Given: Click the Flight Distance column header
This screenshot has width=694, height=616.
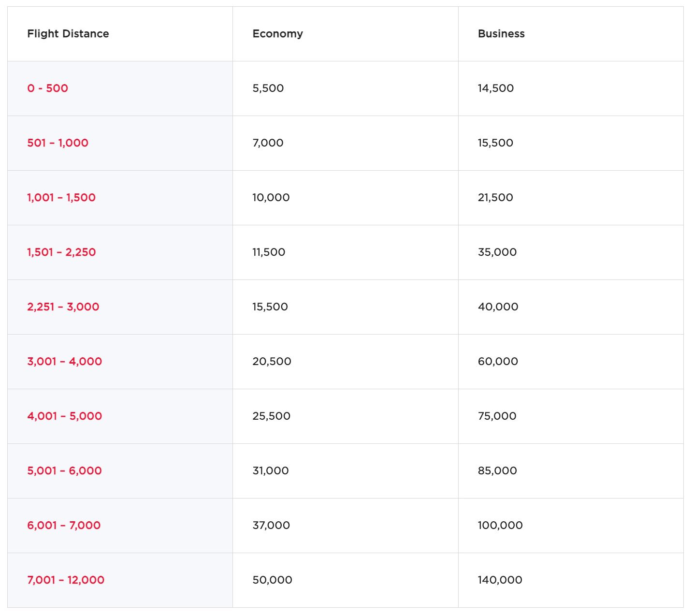Looking at the screenshot, I should (x=68, y=34).
